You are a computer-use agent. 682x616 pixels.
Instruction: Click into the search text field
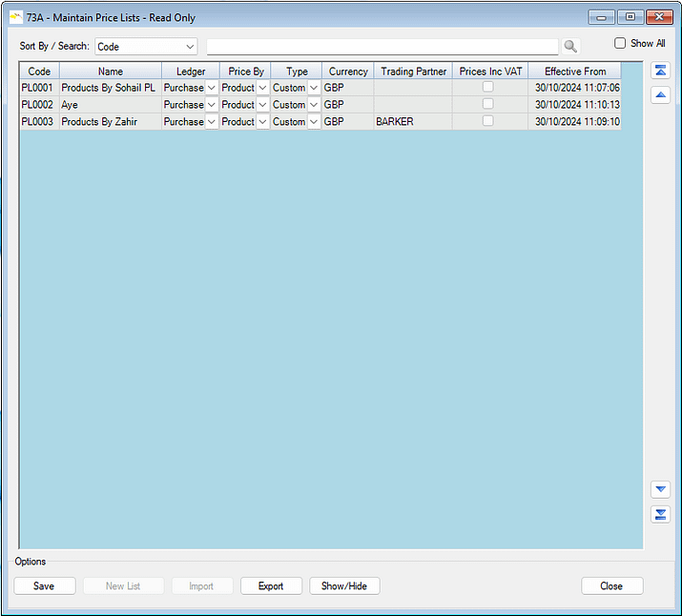[382, 47]
